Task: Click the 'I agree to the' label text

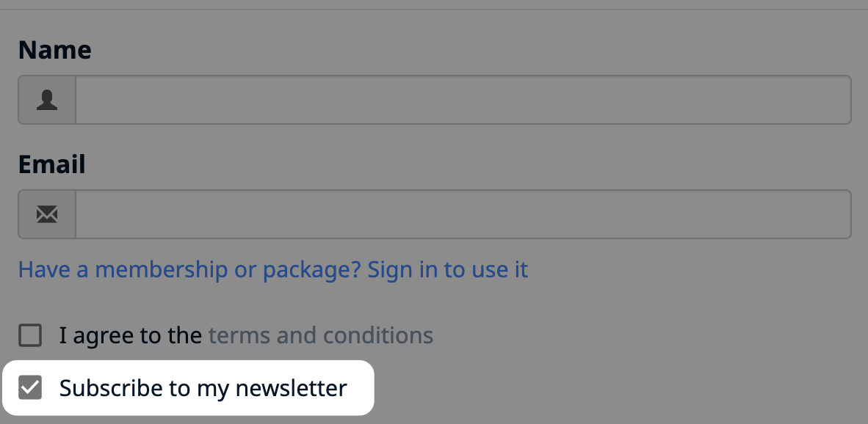Action: [x=131, y=335]
